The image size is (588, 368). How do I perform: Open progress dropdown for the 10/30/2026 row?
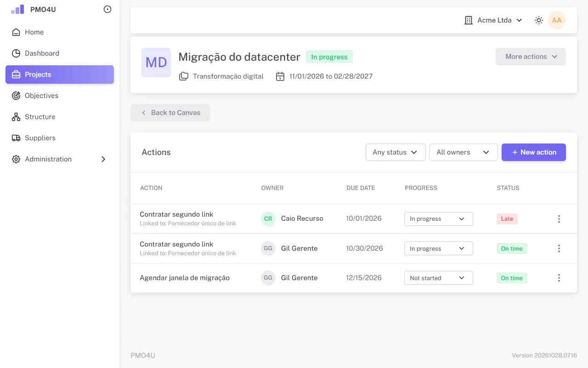point(438,248)
